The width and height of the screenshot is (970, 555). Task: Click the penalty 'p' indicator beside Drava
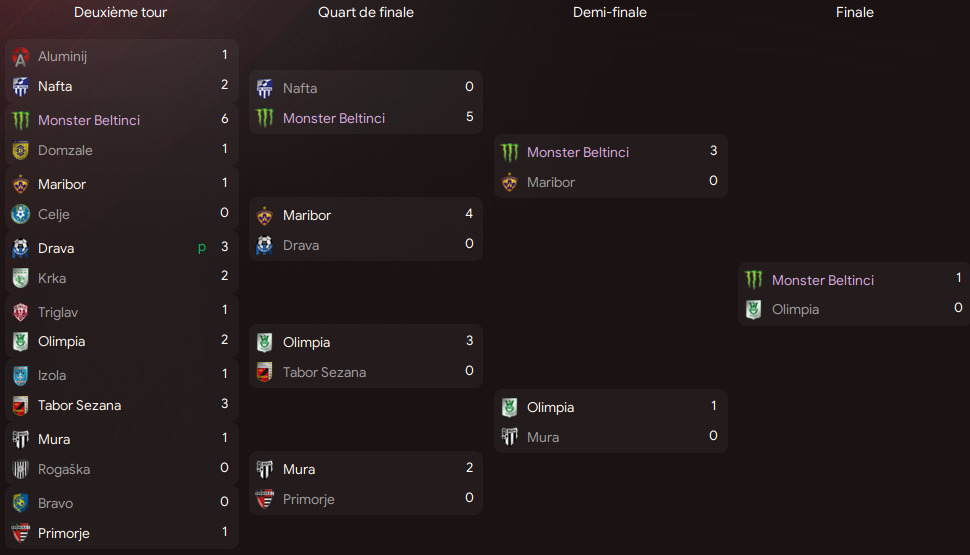203,248
